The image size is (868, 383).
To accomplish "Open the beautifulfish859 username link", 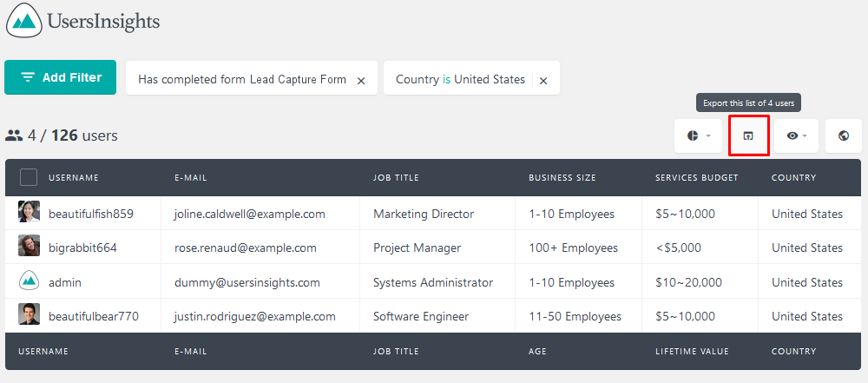I will (x=91, y=214).
